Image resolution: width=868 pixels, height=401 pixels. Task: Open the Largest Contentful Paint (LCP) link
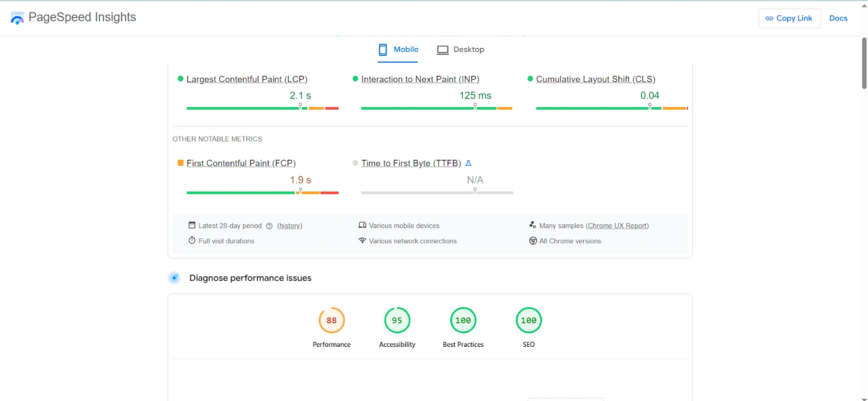(x=247, y=79)
